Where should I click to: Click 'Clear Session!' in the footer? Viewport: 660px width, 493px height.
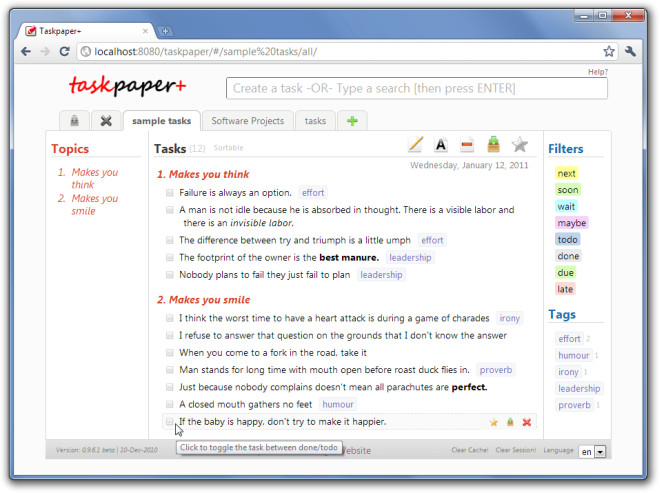click(x=516, y=450)
